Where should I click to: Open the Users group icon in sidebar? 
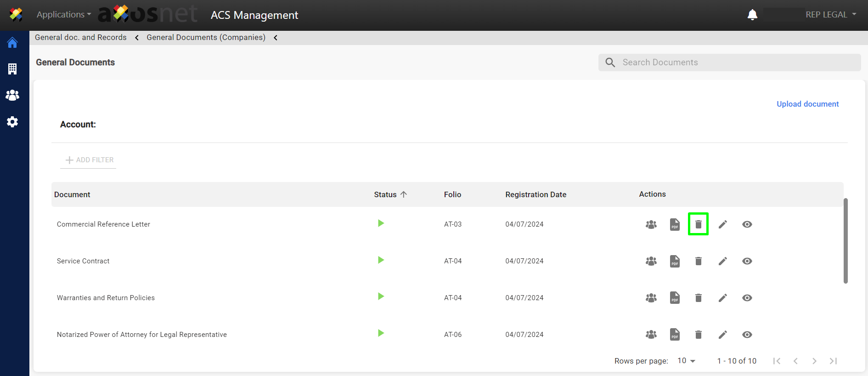[x=12, y=95]
